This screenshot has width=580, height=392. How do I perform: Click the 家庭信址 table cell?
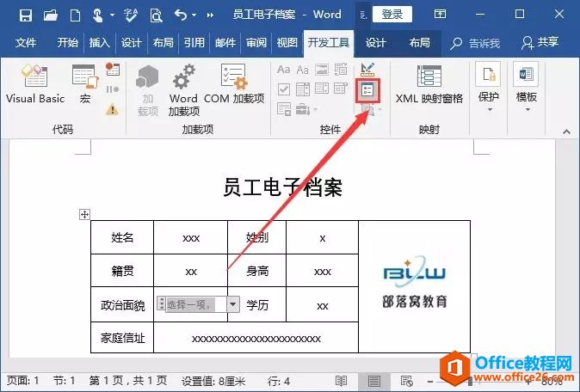(x=122, y=338)
